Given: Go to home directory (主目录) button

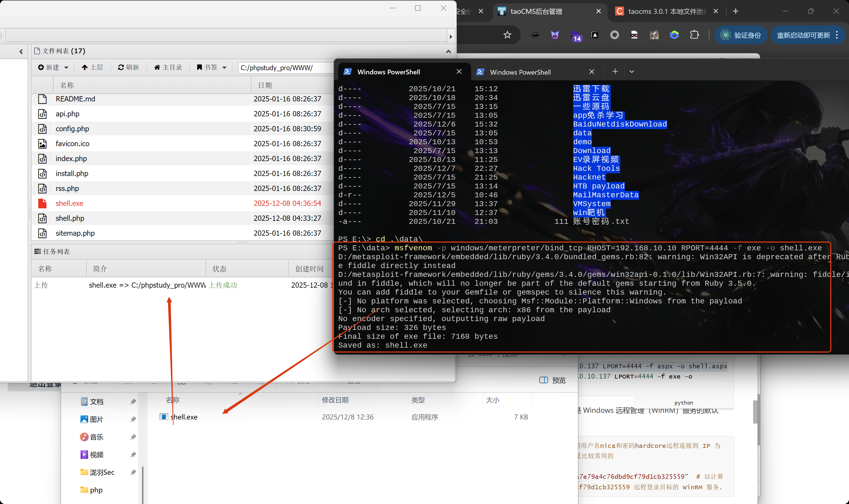Looking at the screenshot, I should click(168, 68).
